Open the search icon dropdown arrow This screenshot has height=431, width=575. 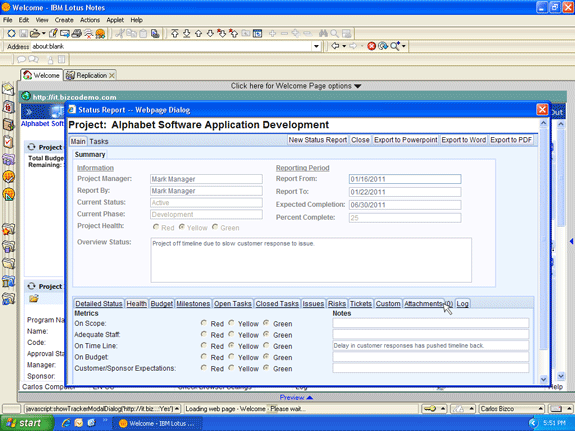pos(404,46)
